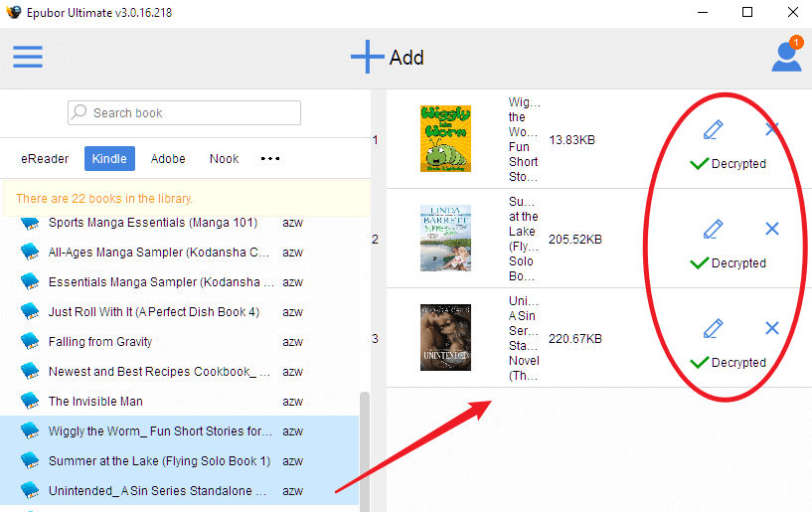Open the hamburger menu
The width and height of the screenshot is (812, 512).
click(x=28, y=57)
